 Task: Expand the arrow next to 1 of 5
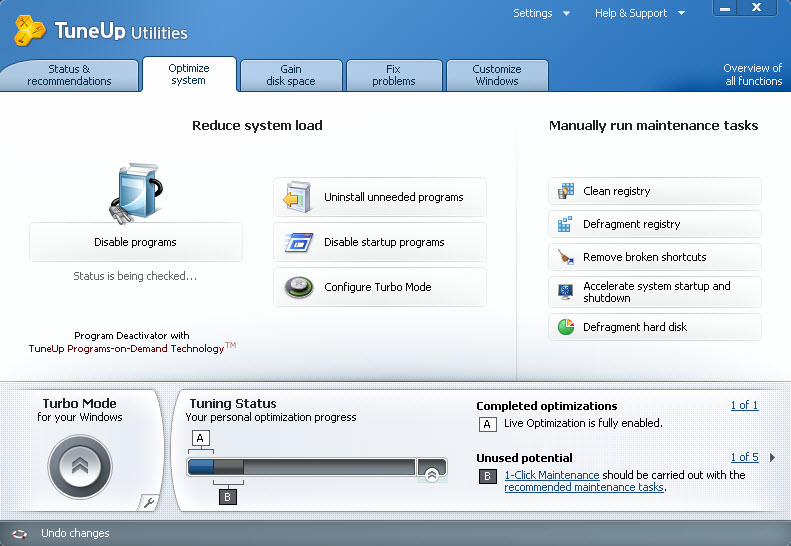772,458
